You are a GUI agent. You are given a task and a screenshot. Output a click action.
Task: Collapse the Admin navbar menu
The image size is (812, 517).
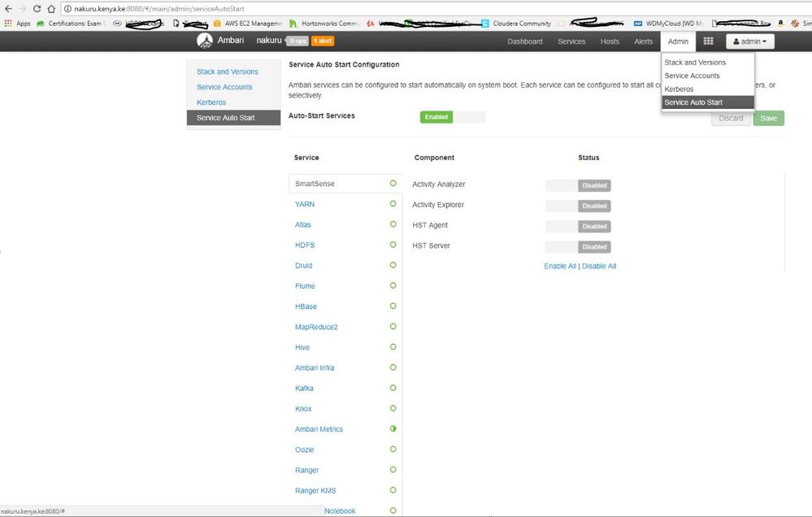pos(678,41)
